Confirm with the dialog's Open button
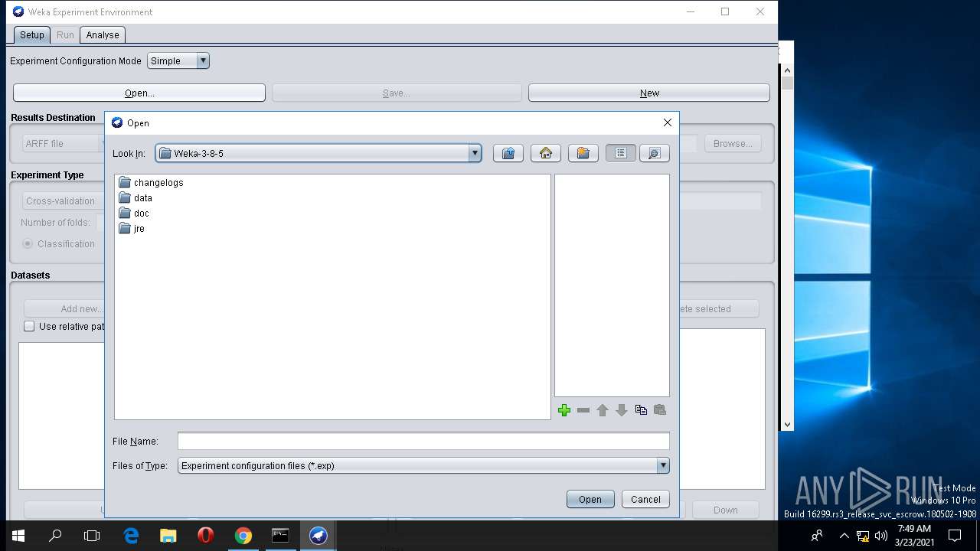 coord(590,499)
